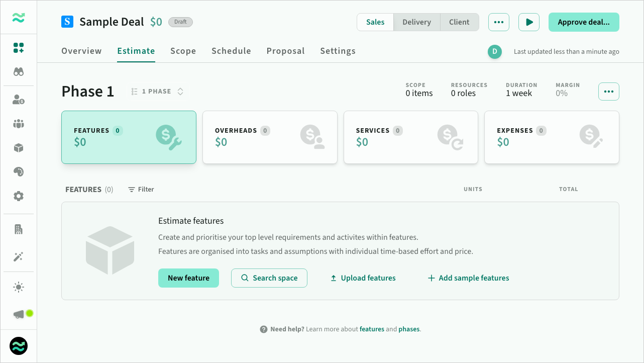Expand the 1 Phase selector
This screenshot has height=363, width=644.
pyautogui.click(x=157, y=92)
